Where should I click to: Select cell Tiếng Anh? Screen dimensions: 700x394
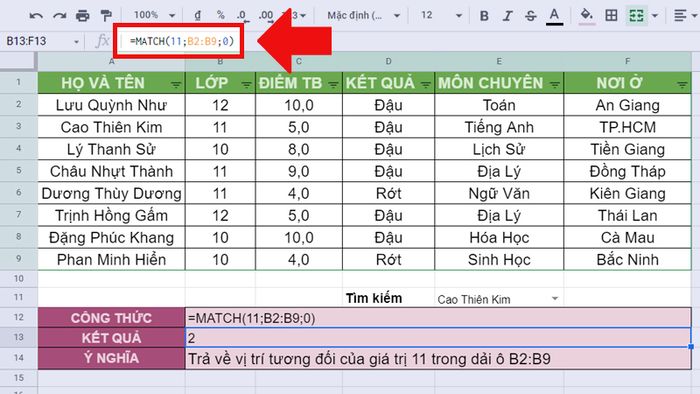(499, 127)
